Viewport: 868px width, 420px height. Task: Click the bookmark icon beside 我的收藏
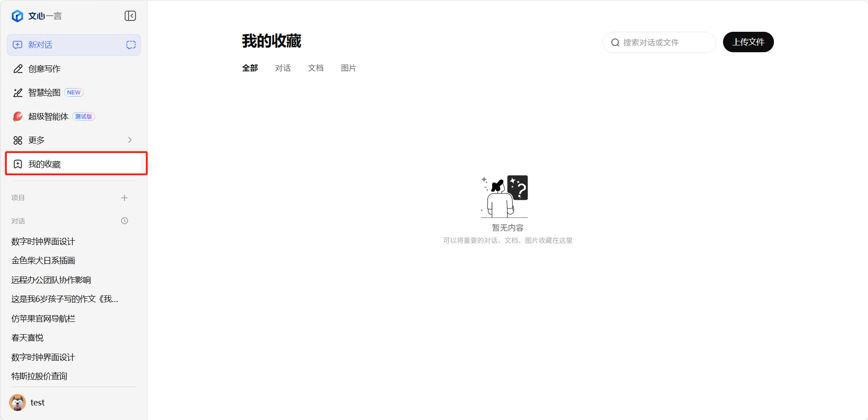click(18, 164)
